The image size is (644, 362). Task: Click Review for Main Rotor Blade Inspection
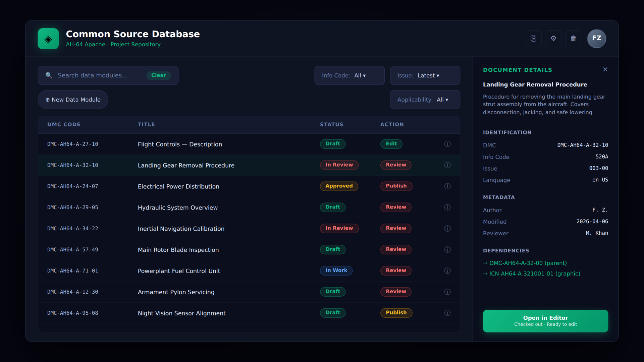pos(396,249)
